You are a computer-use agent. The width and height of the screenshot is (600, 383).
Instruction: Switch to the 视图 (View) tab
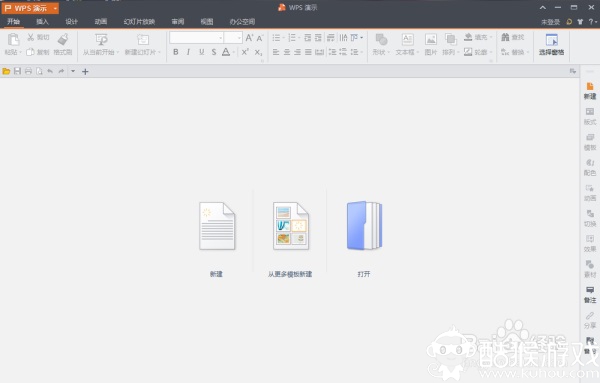(207, 22)
